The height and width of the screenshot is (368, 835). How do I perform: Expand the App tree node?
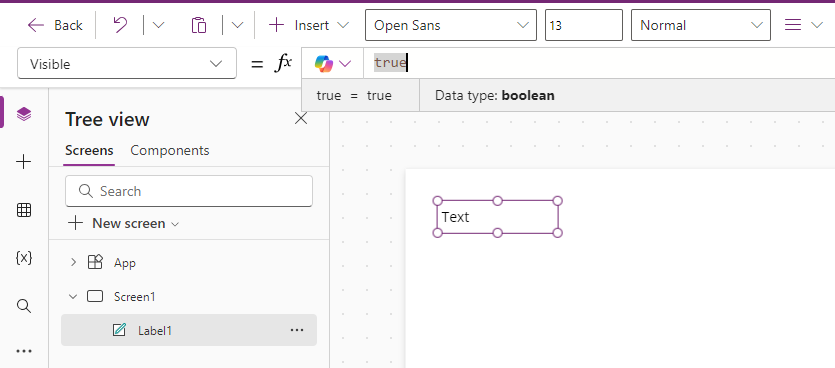tap(73, 262)
